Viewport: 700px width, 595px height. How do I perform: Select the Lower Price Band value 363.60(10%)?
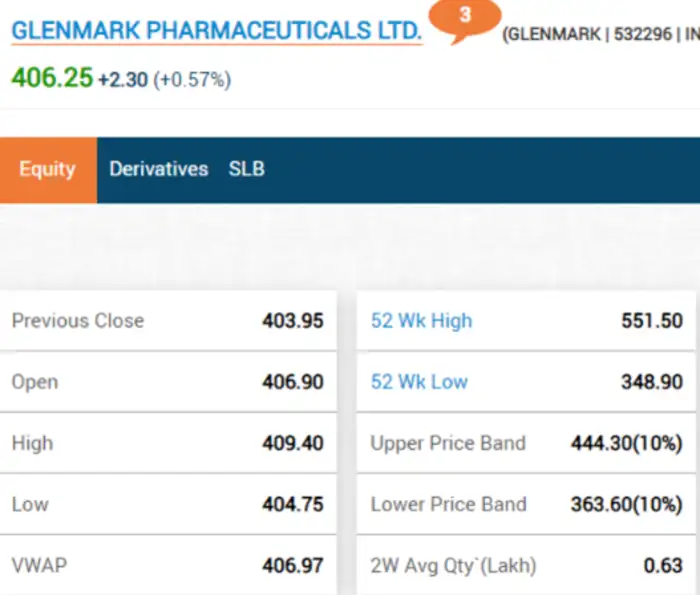coord(626,504)
